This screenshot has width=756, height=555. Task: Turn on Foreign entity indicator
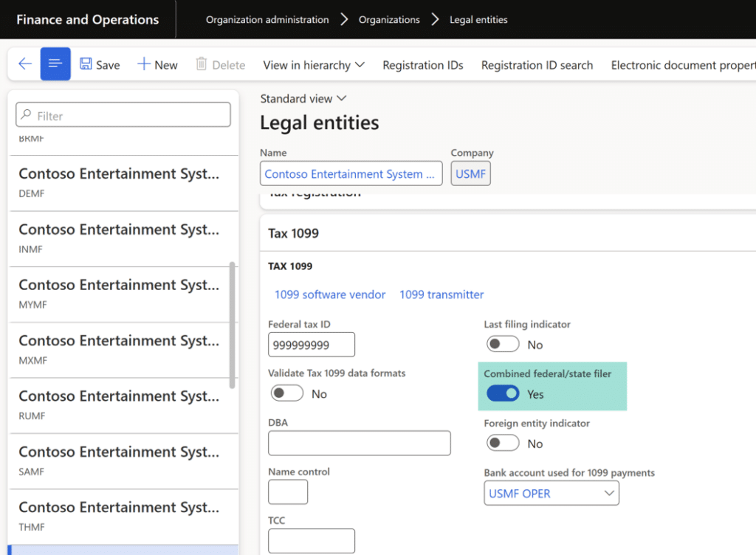[503, 444]
